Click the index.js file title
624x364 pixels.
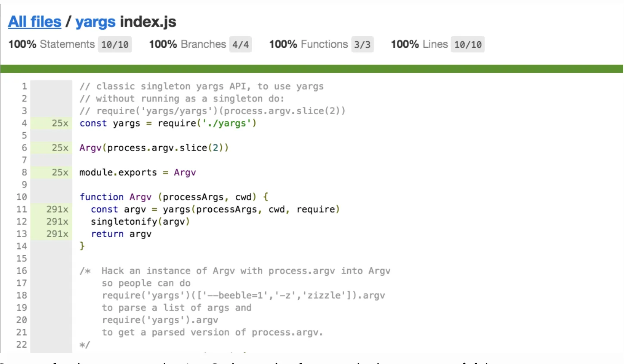coord(148,22)
